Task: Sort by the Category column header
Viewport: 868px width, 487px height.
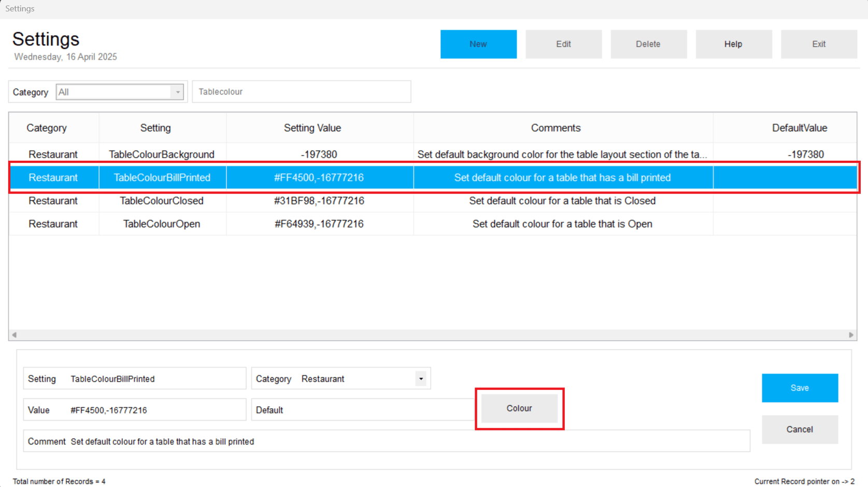Action: (x=47, y=128)
